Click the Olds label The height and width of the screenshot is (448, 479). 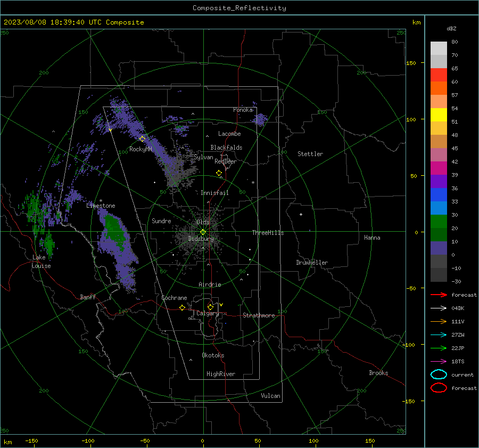[203, 222]
